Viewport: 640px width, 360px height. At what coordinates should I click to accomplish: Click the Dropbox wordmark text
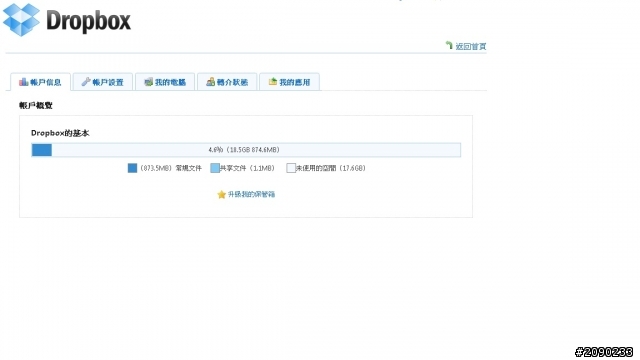pos(89,21)
